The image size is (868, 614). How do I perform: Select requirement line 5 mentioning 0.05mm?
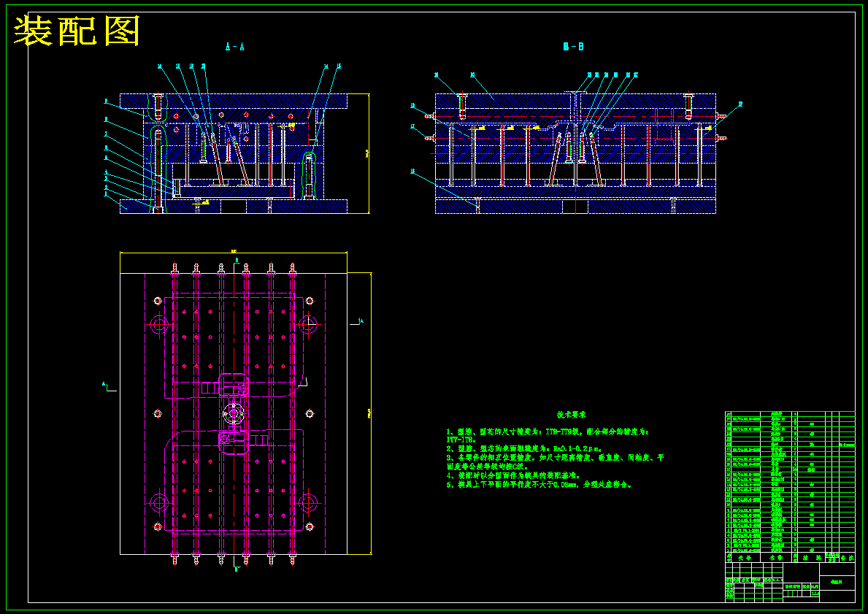(x=539, y=485)
